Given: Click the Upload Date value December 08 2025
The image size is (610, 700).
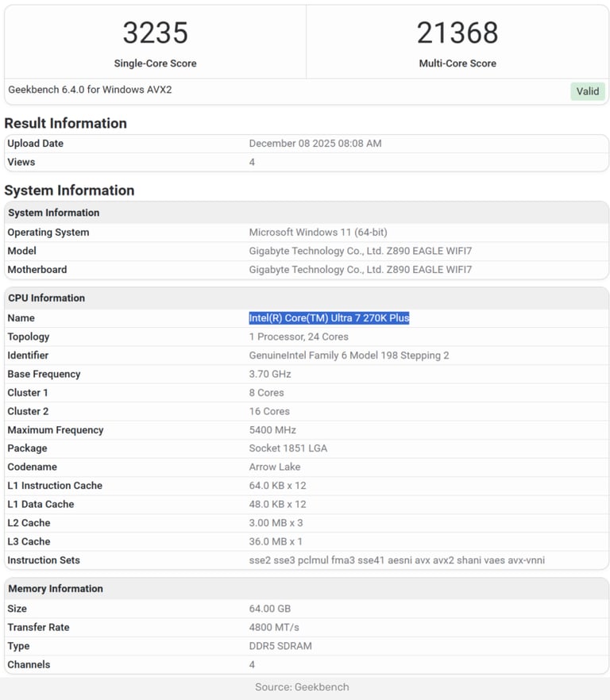Looking at the screenshot, I should pyautogui.click(x=315, y=144).
